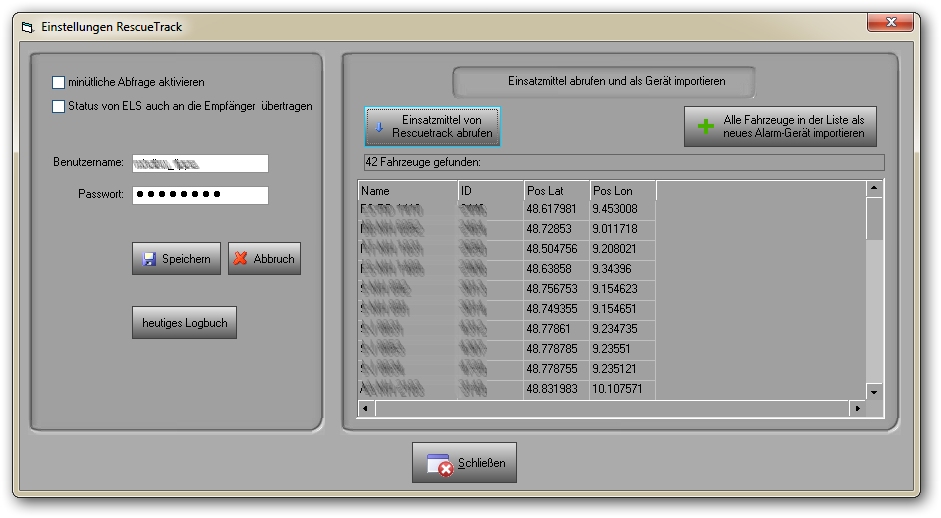Image resolution: width=941 pixels, height=518 pixels.
Task: Select longitude cell 9.235121
Action: [x=623, y=369]
